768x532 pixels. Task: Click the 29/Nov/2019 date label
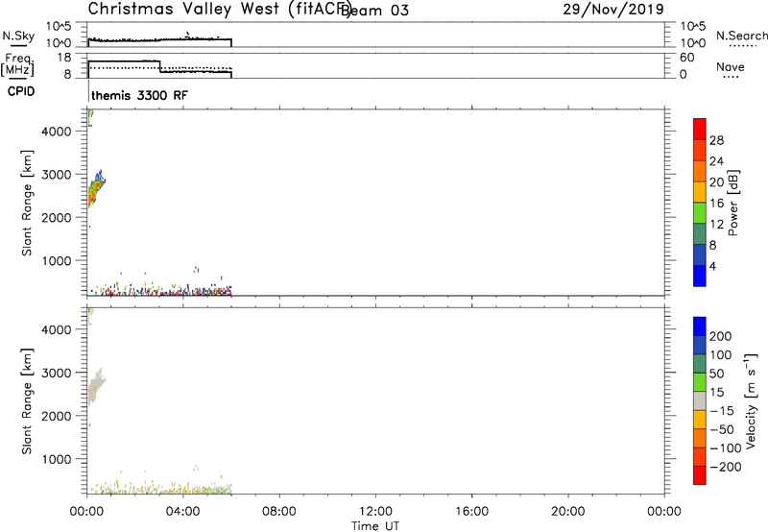point(613,9)
